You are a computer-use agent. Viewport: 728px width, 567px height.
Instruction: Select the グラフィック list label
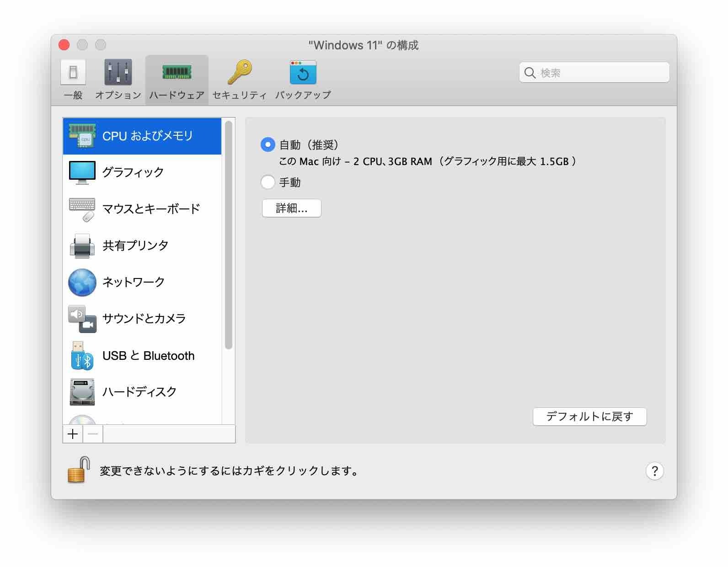pos(133,172)
